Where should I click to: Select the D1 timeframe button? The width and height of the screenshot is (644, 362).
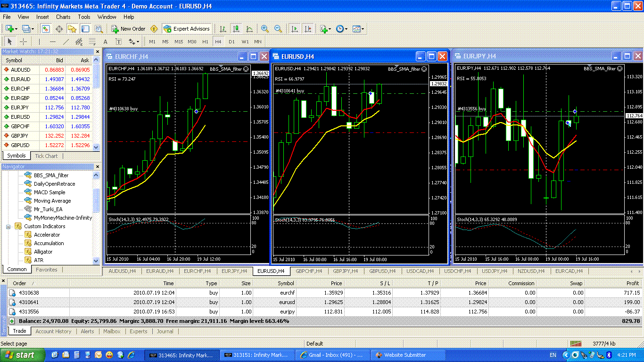tap(231, 41)
